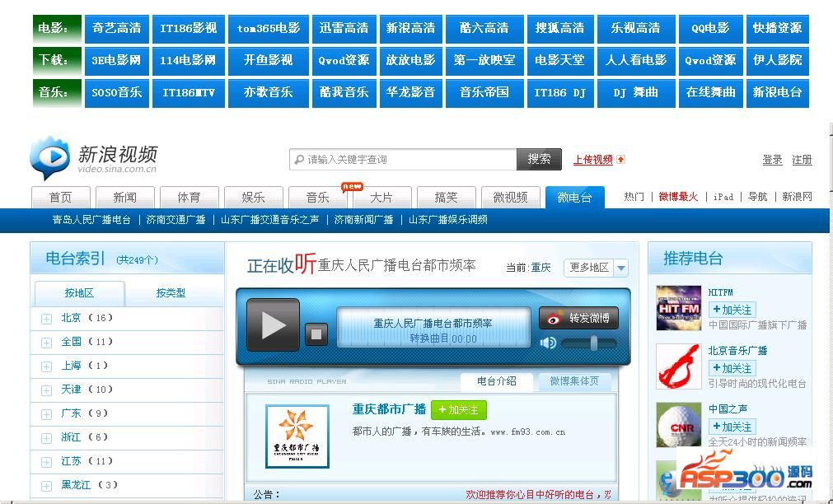Select the 微博集体页 tab
Viewport: 833px width, 504px height.
coord(573,381)
